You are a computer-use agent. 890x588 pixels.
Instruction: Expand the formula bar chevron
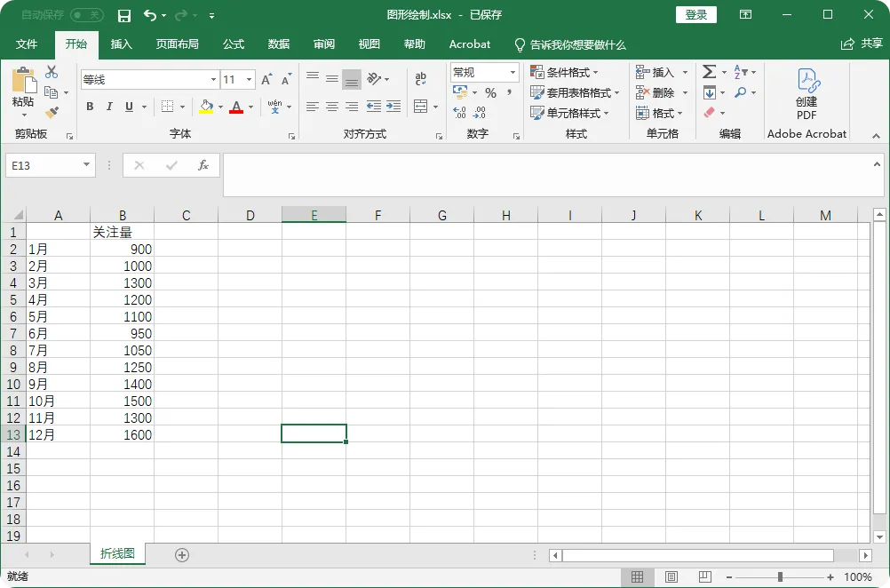click(x=877, y=164)
